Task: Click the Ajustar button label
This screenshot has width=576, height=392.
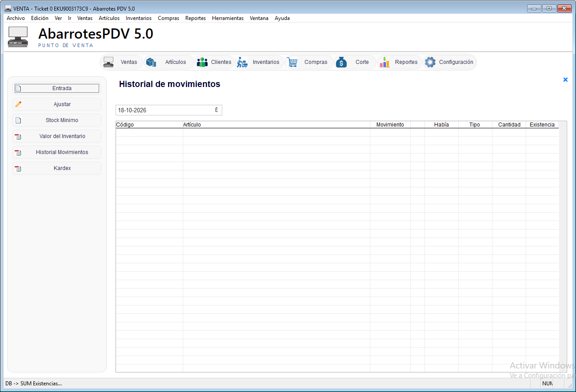Action: 62,104
